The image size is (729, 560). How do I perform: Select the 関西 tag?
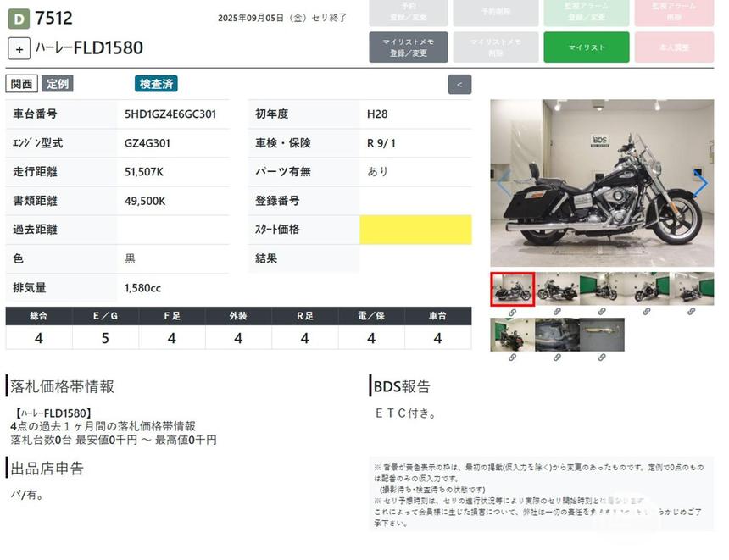[22, 84]
